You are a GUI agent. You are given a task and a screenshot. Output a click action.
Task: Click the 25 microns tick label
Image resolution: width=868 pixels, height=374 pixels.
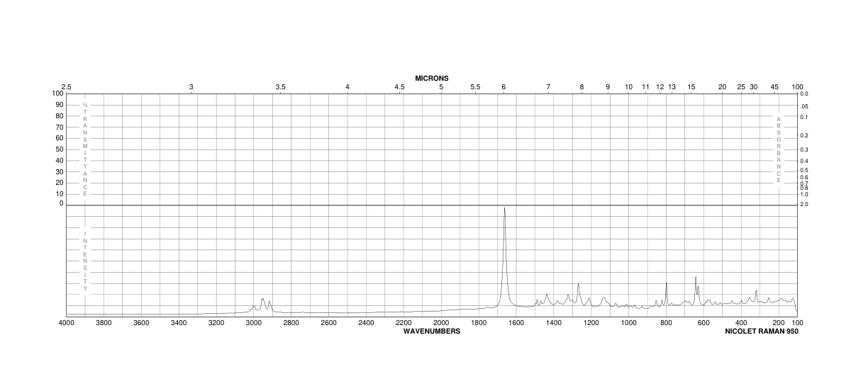741,87
